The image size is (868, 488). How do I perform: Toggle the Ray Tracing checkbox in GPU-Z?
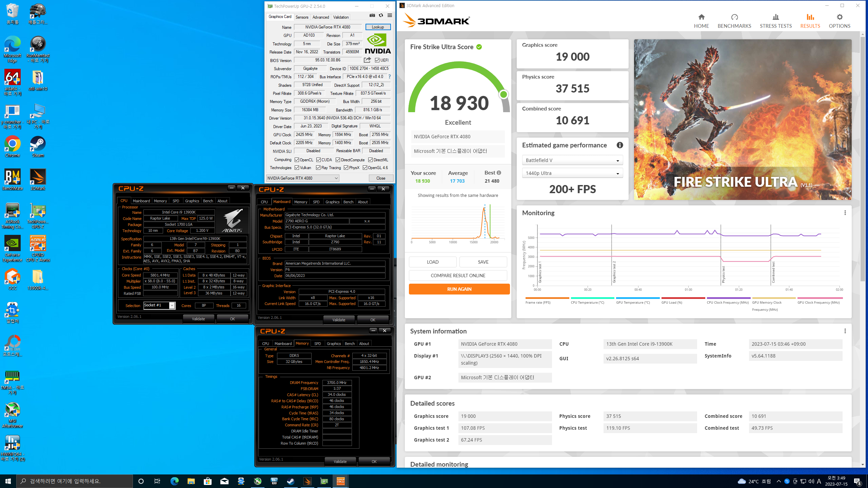318,168
